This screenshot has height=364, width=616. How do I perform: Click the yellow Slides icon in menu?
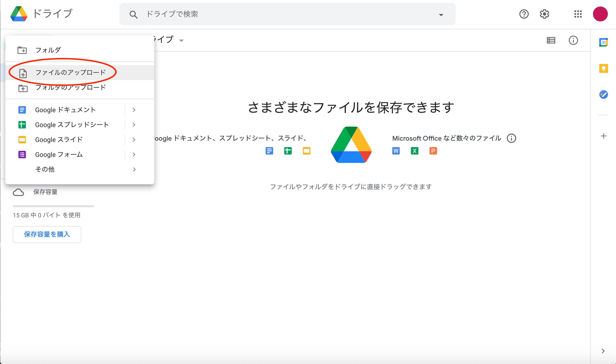pos(22,140)
